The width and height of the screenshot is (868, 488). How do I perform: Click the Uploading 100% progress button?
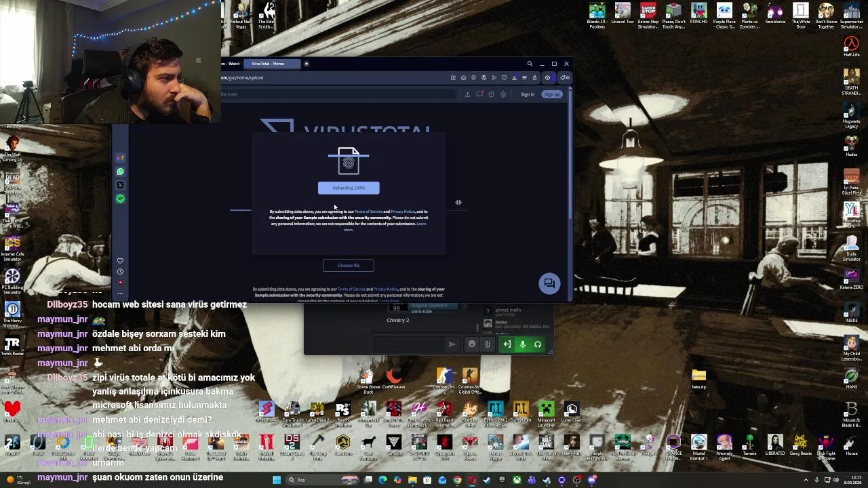point(349,188)
